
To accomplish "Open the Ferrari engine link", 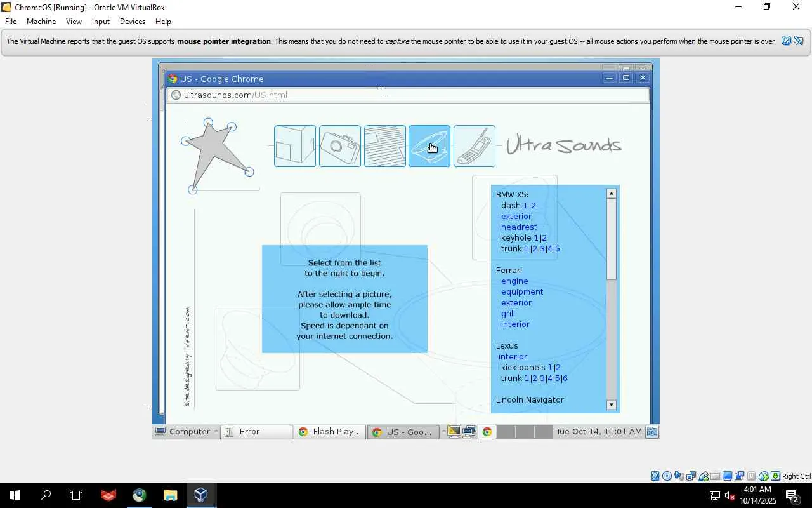I will tap(514, 281).
